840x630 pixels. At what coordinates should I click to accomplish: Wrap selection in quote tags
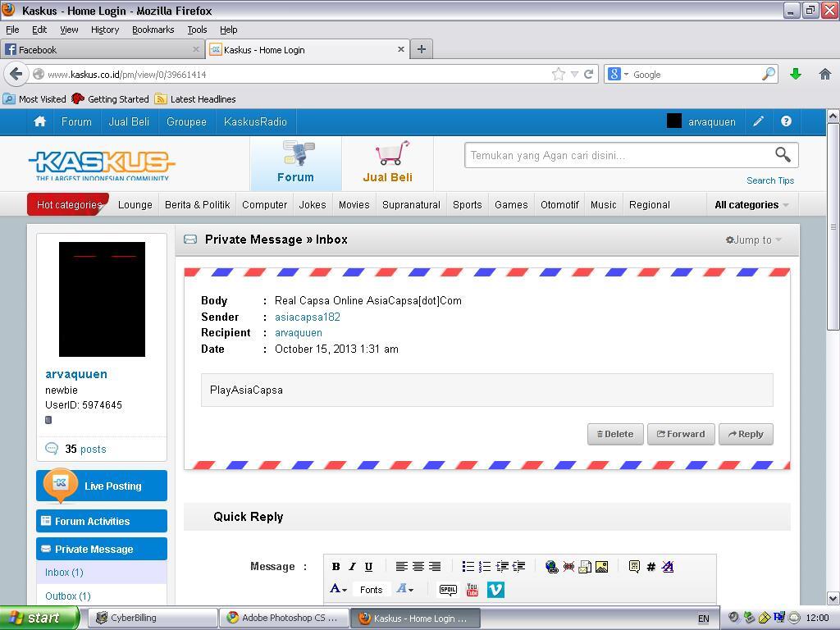pyautogui.click(x=634, y=566)
